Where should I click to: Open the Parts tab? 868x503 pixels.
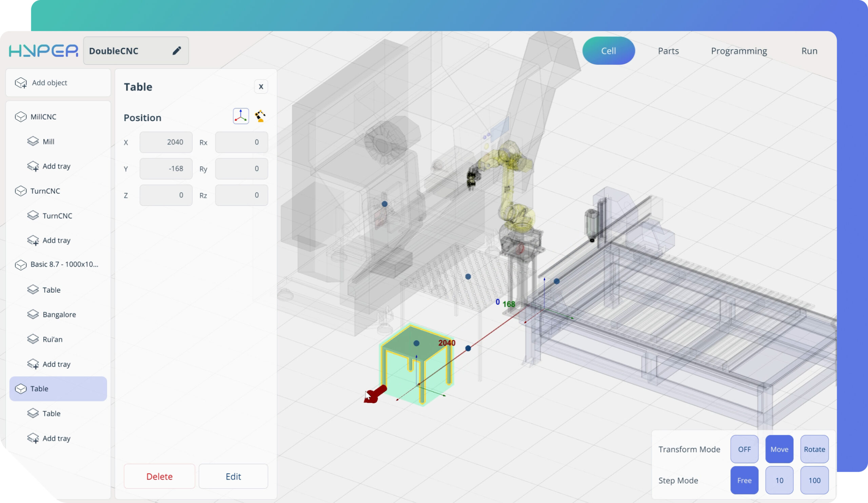pos(668,51)
